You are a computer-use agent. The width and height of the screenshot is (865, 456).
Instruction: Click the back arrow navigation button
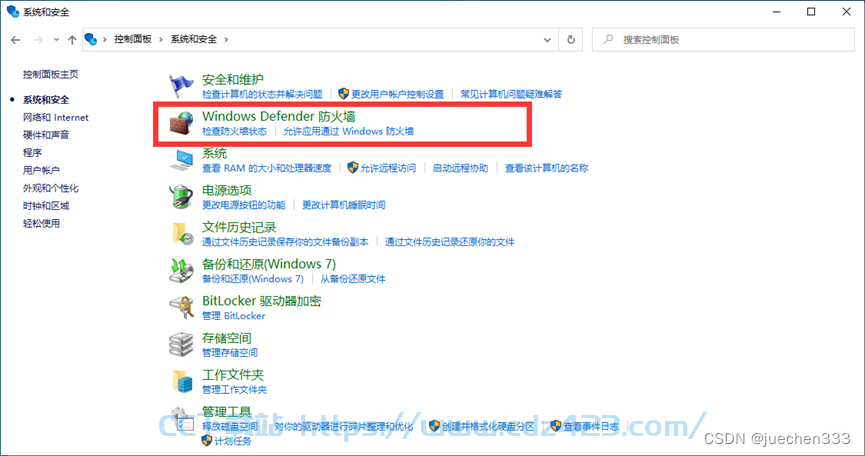pos(15,40)
